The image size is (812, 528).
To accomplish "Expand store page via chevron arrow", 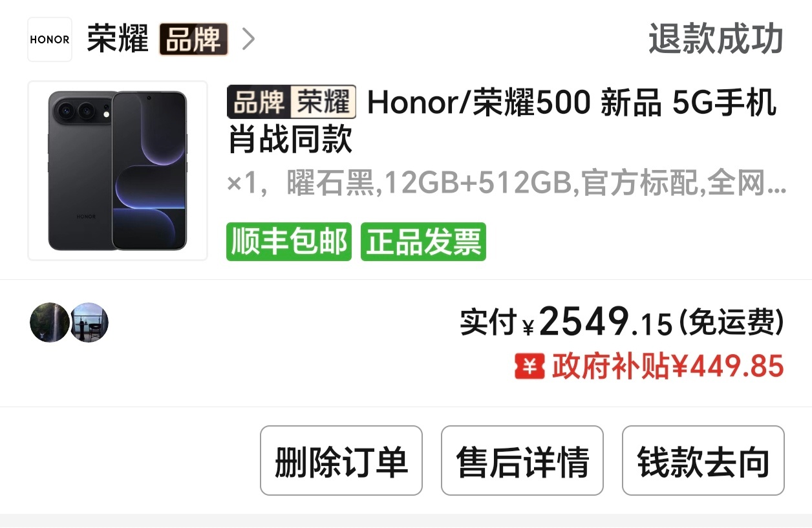I will 248,39.
